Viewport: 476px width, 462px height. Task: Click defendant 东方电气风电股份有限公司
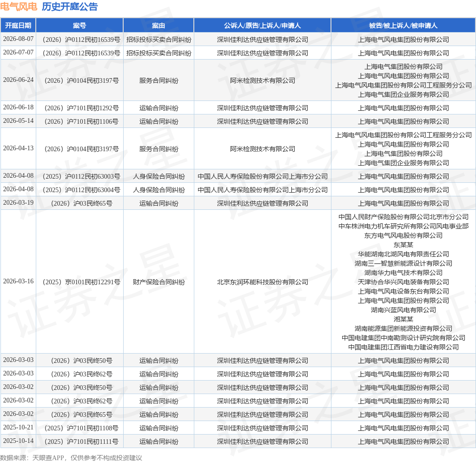403,235
